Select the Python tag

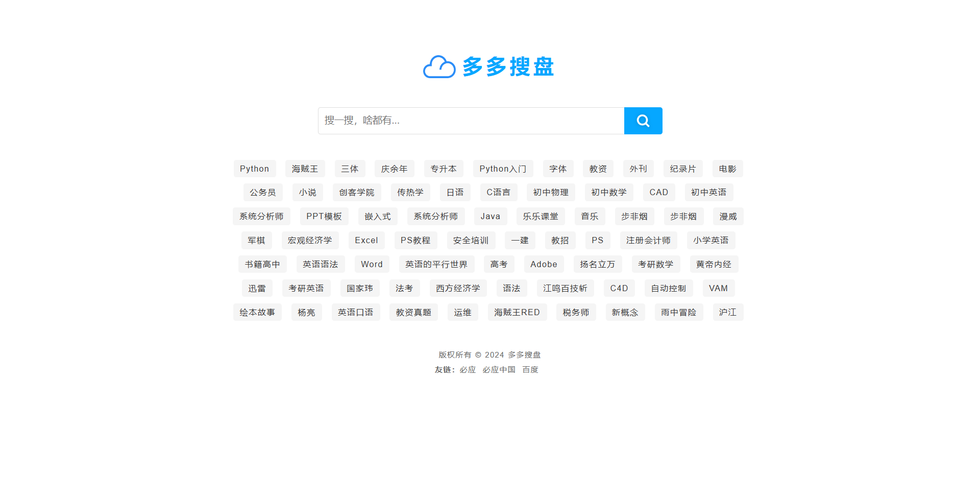coord(254,169)
